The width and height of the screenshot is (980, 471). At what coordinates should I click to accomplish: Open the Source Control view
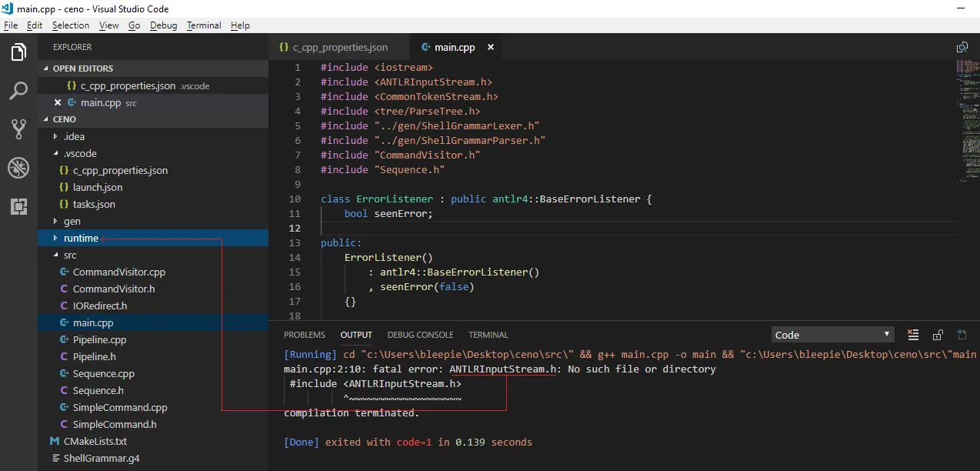coord(18,129)
